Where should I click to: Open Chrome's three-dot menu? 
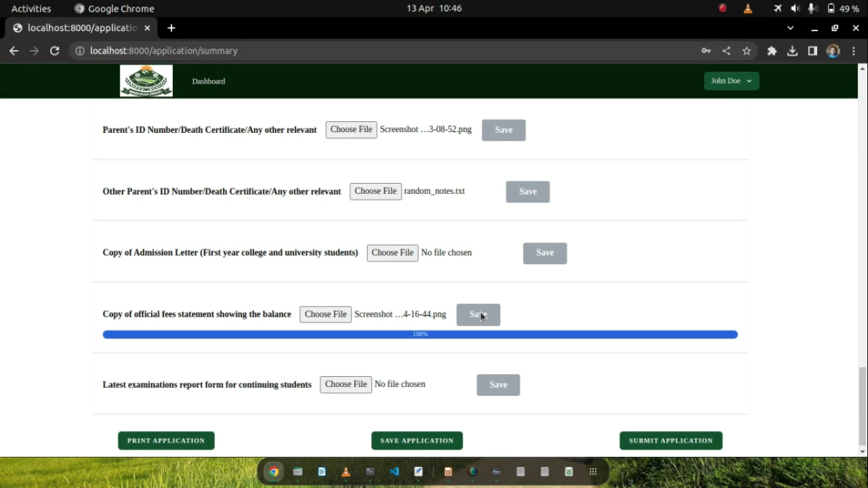(854, 51)
